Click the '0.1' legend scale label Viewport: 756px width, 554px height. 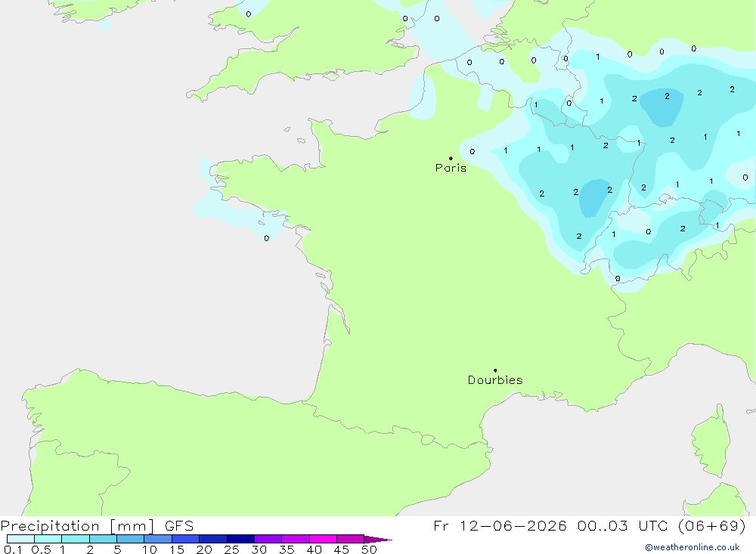[13, 549]
